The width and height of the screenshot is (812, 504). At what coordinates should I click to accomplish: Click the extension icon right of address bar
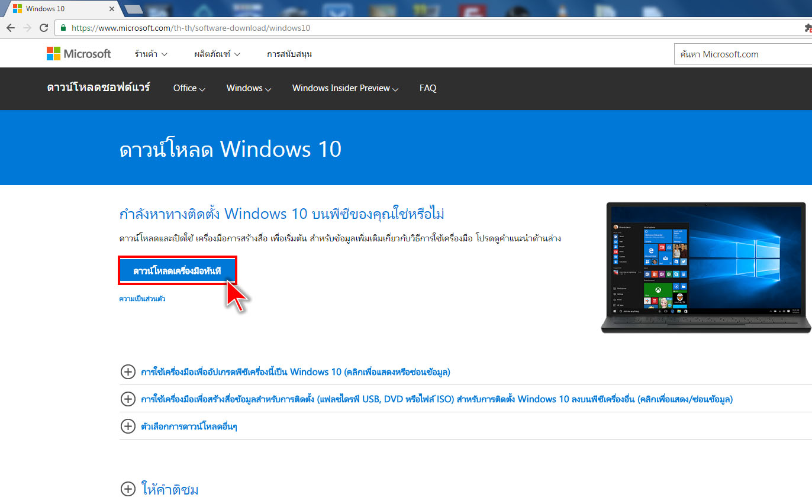(808, 28)
